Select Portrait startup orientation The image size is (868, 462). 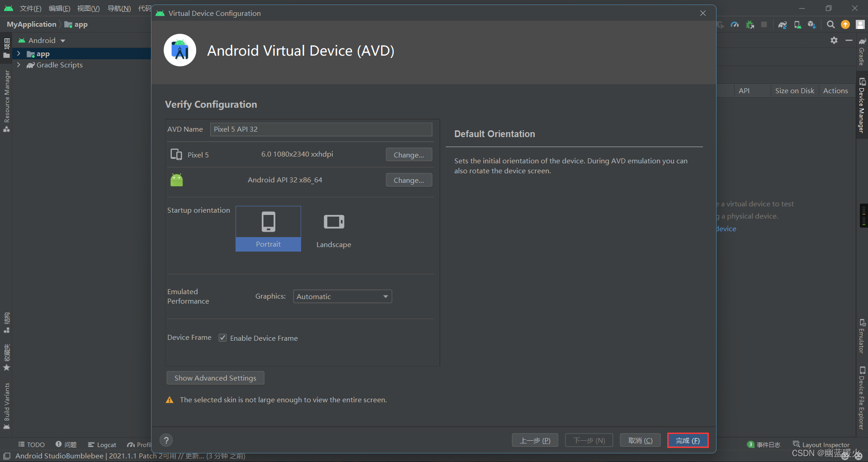click(268, 229)
